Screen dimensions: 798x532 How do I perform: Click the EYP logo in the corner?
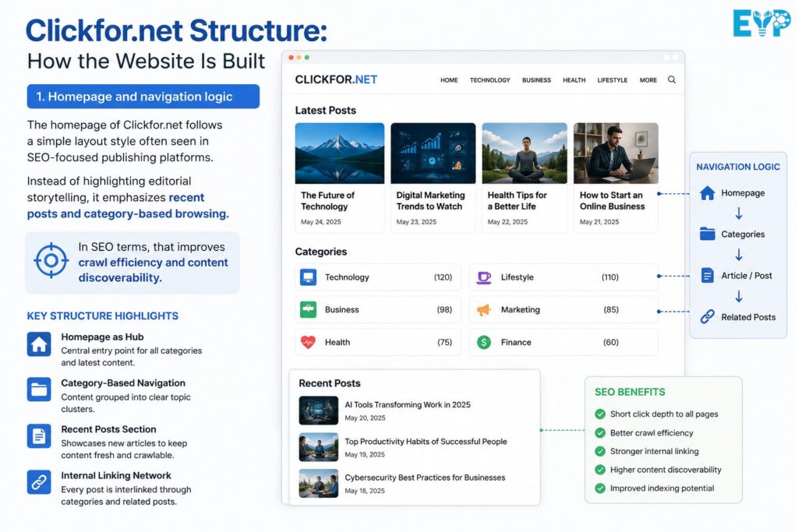762,23
